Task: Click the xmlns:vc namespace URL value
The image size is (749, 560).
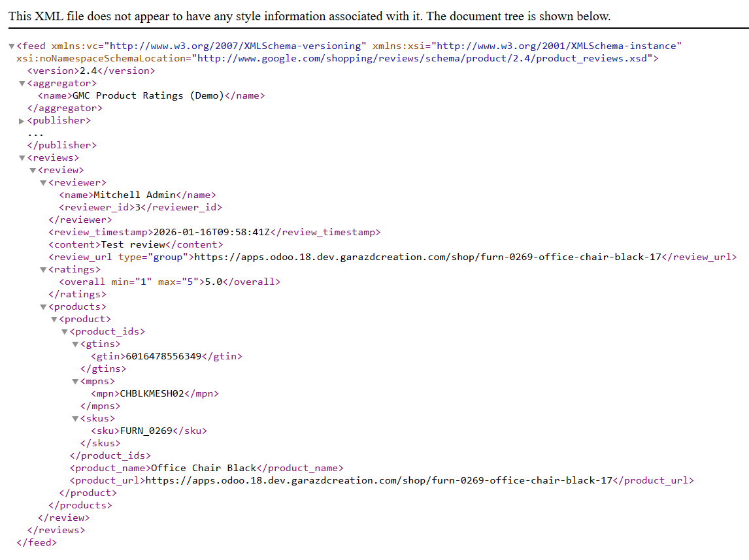Action: (235, 46)
